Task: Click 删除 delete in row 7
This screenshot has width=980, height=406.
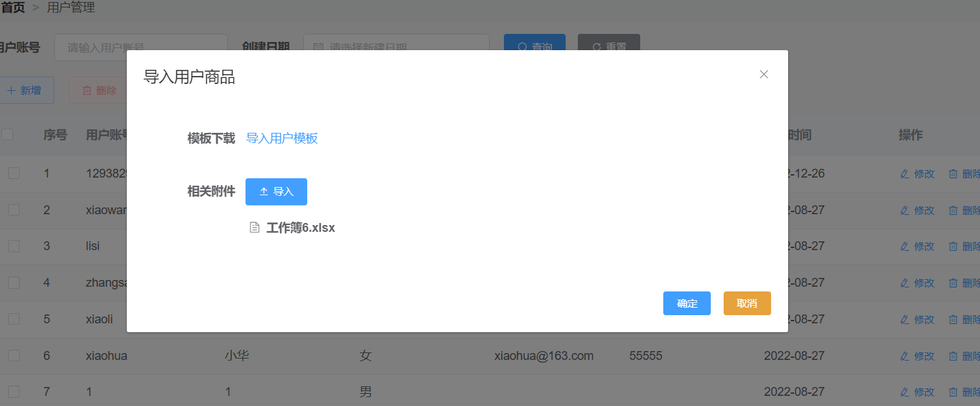Action: (x=964, y=392)
